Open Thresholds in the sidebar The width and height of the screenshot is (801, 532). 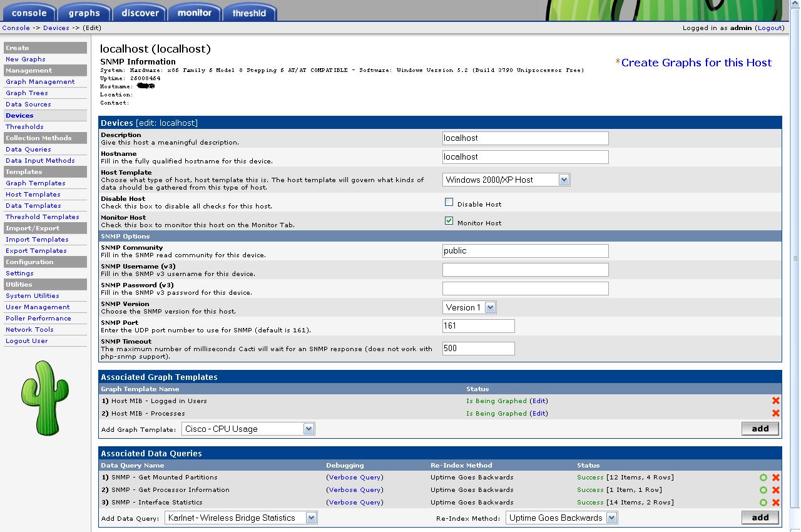24,127
